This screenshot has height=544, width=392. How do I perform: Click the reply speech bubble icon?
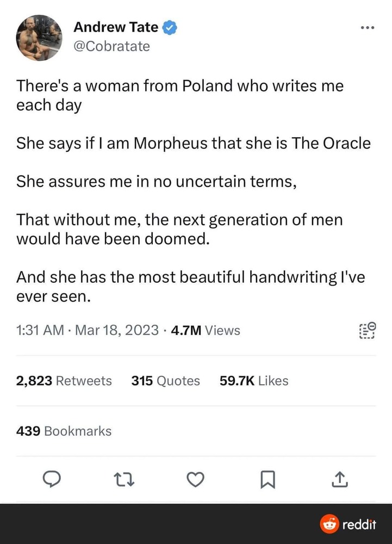click(52, 479)
